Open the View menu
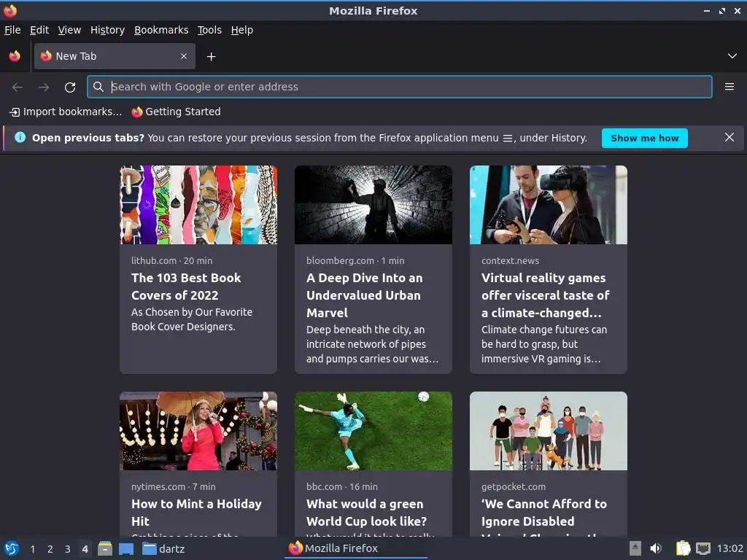The image size is (747, 560). 69,30
